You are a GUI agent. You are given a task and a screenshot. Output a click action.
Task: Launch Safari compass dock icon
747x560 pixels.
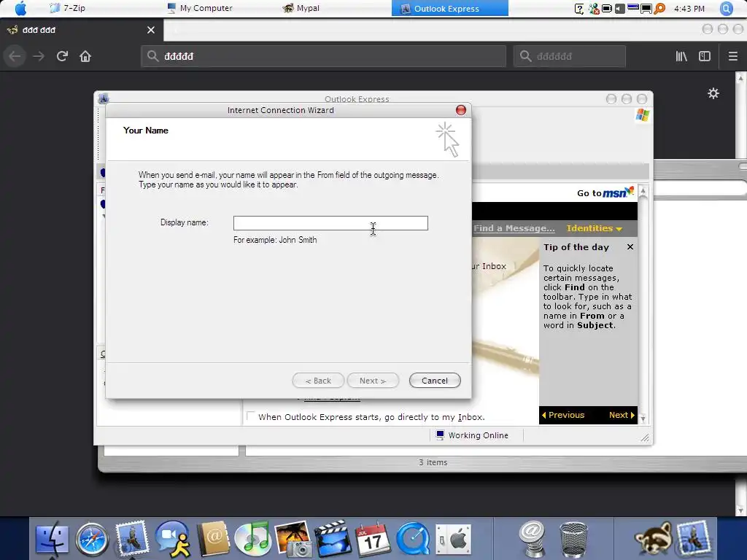92,540
